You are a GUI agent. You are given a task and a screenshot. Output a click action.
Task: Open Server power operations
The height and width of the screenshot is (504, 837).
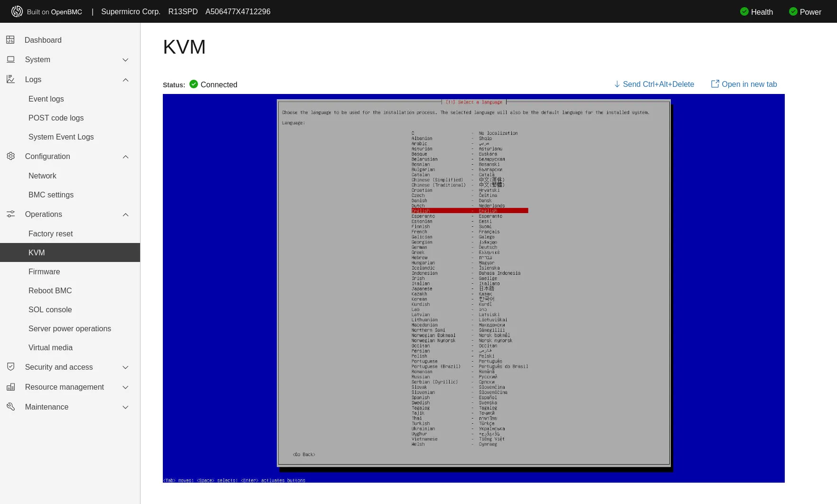69,328
